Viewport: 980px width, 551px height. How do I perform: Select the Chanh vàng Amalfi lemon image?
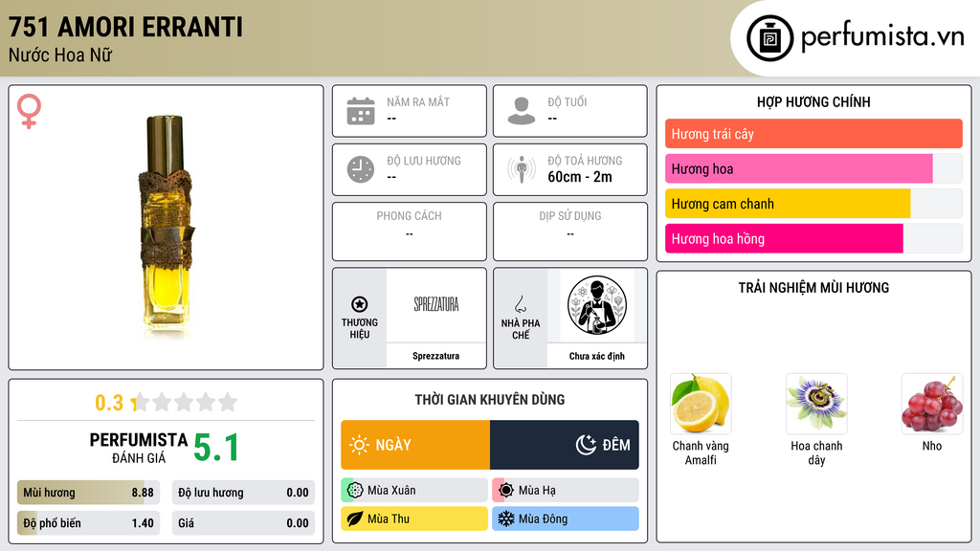point(701,404)
